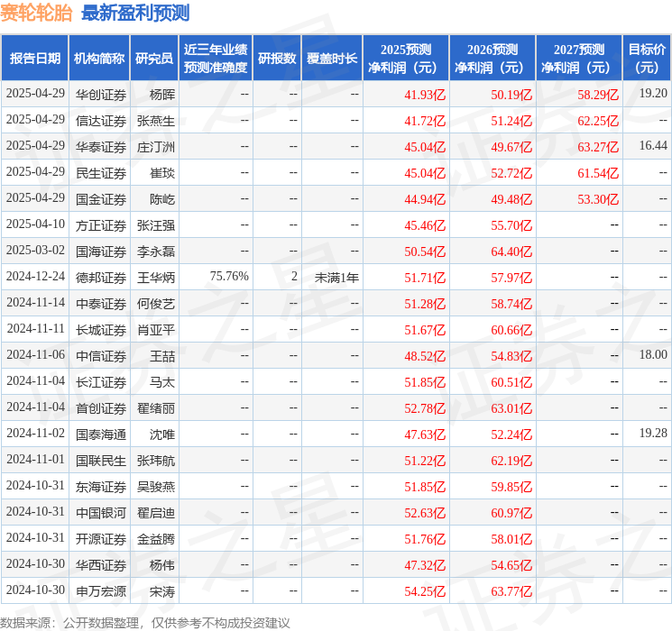The width and height of the screenshot is (672, 631).
Task: Click the 长江证券 institution cell
Action: (101, 382)
